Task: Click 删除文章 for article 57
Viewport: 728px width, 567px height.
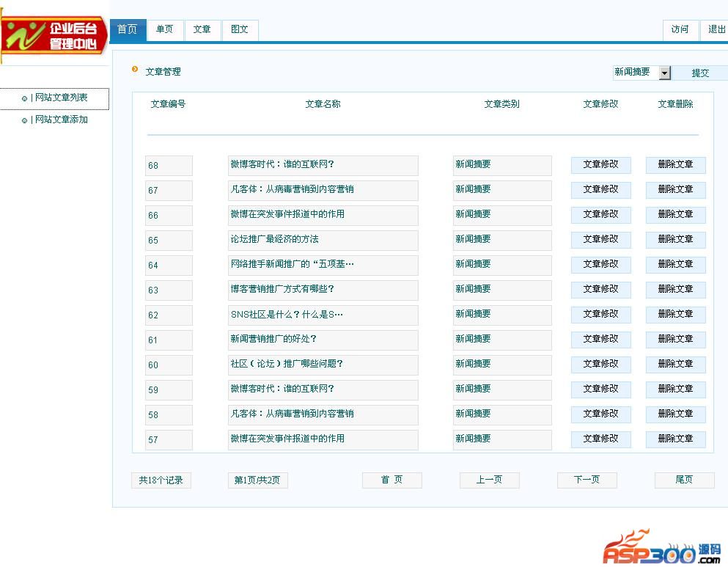Action: click(675, 439)
